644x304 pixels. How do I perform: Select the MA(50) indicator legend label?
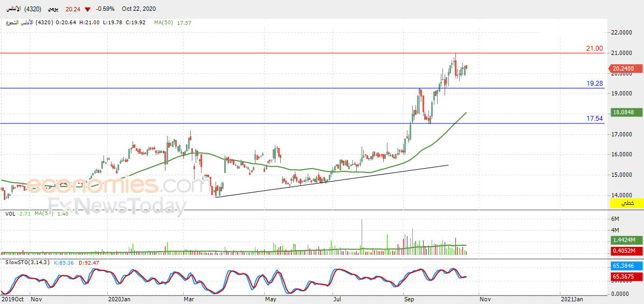point(164,23)
